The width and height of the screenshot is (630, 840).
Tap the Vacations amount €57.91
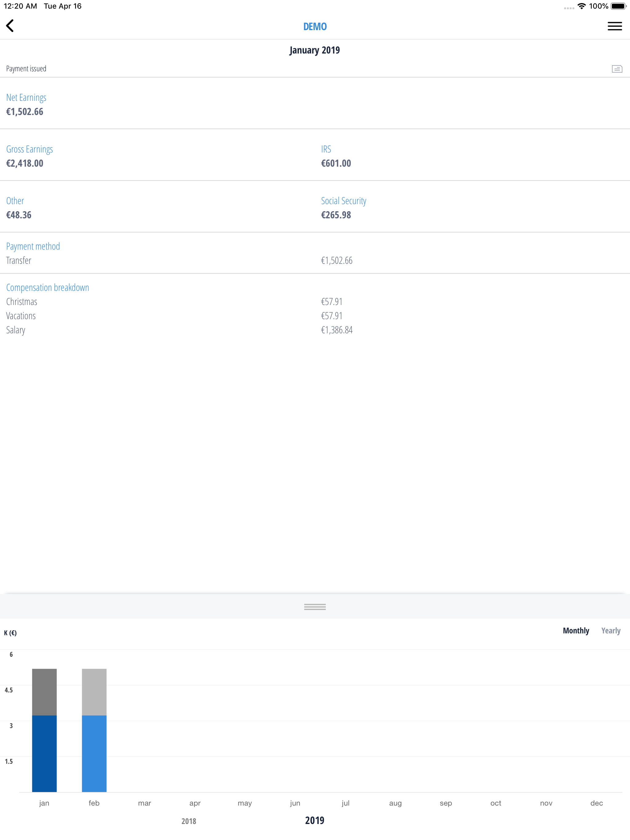coord(332,316)
